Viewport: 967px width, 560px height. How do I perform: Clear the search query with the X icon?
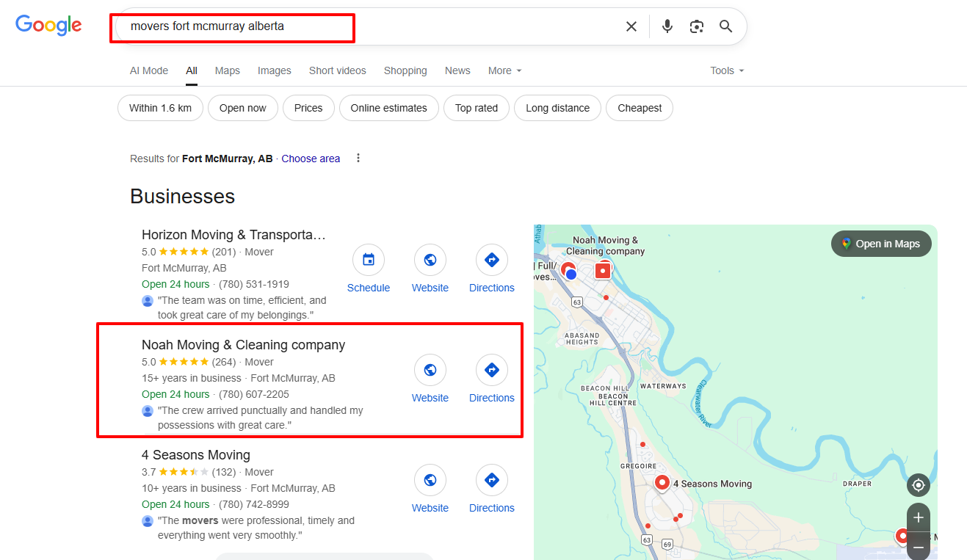pyautogui.click(x=631, y=26)
